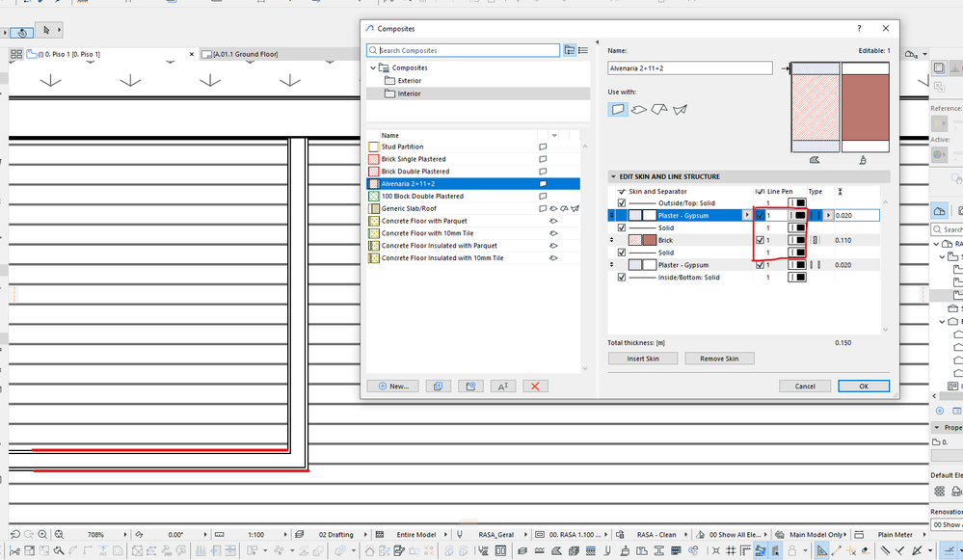Rename the selected composite
This screenshot has width=963, height=560.
(503, 387)
